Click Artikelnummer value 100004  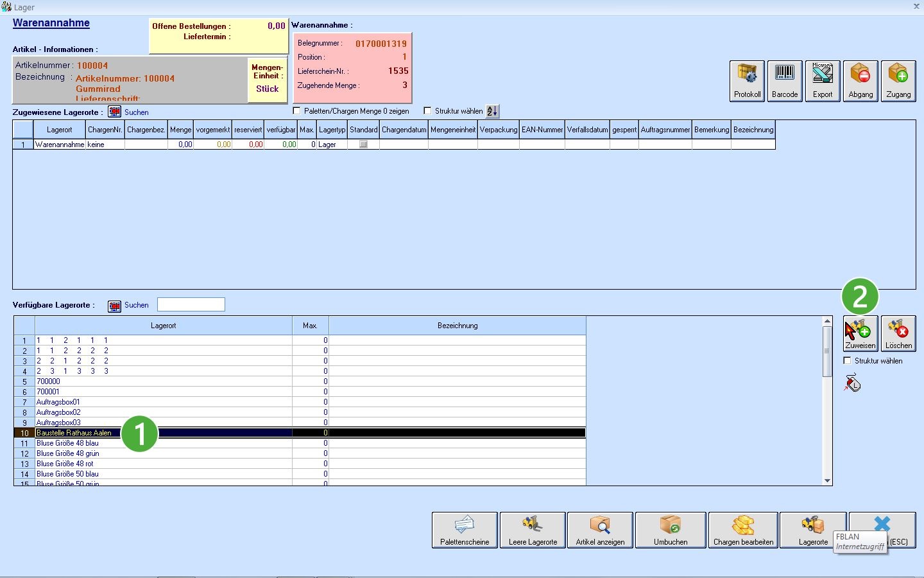[92, 66]
